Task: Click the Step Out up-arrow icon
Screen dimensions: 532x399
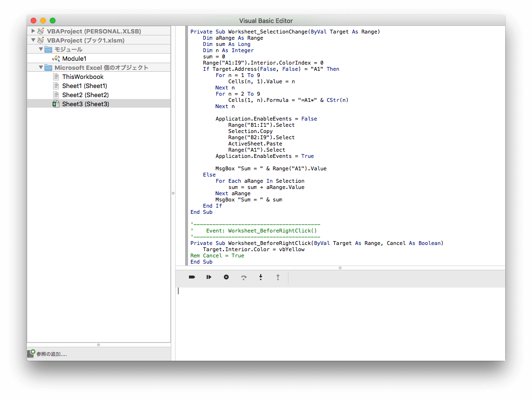Action: click(x=277, y=277)
